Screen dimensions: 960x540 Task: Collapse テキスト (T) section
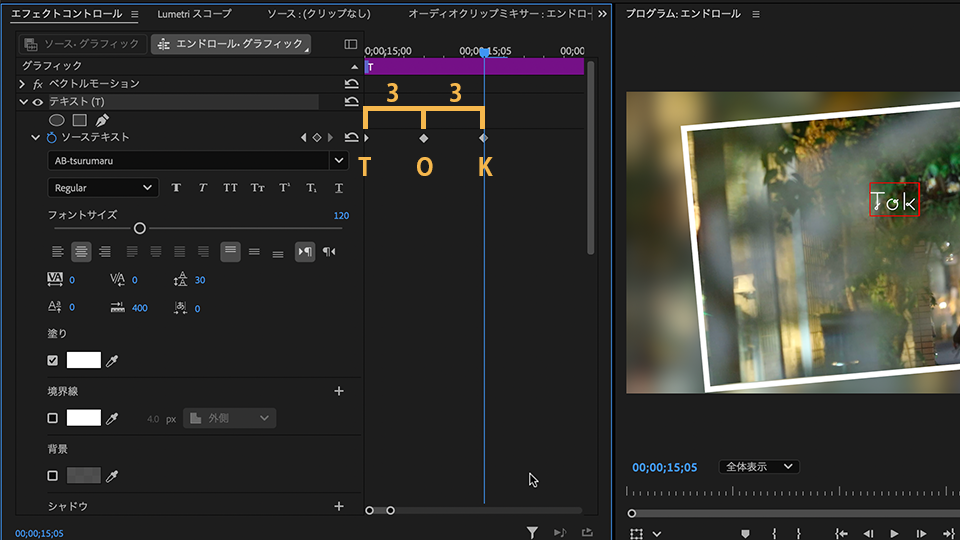(x=23, y=102)
